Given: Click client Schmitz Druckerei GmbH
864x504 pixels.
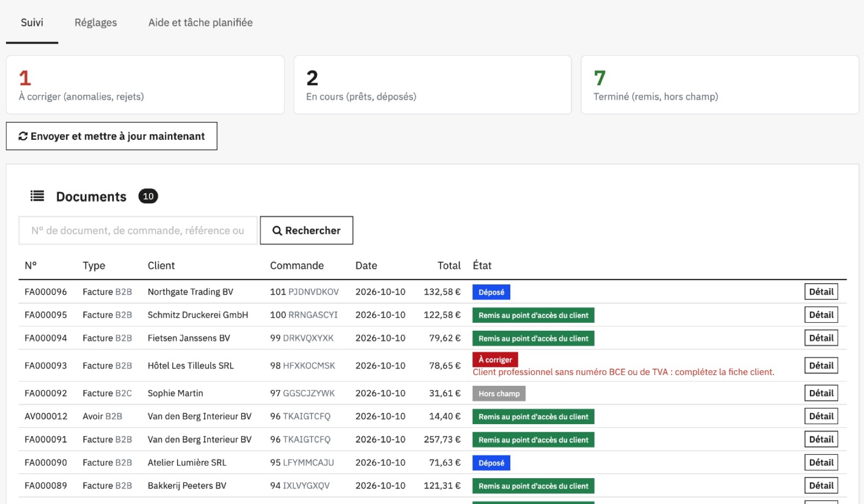Looking at the screenshot, I should (x=198, y=315).
